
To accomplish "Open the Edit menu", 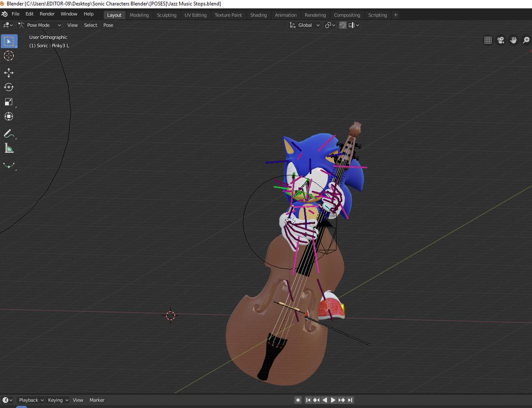I will pyautogui.click(x=29, y=14).
